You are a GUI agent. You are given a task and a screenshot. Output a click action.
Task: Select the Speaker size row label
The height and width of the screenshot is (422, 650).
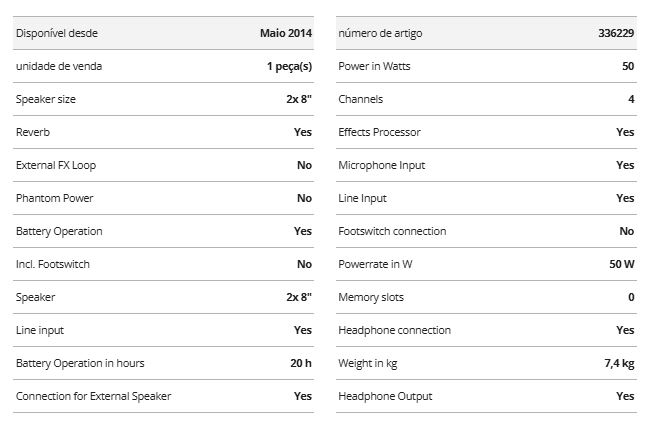pos(46,99)
